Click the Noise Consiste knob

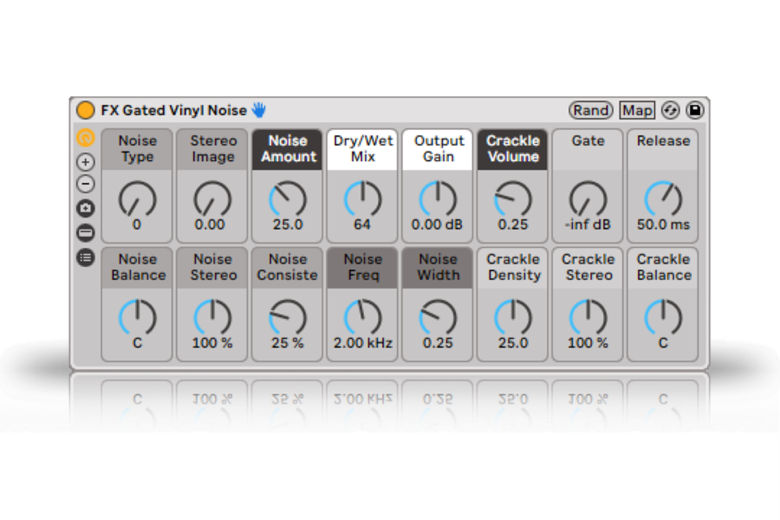pos(288,317)
